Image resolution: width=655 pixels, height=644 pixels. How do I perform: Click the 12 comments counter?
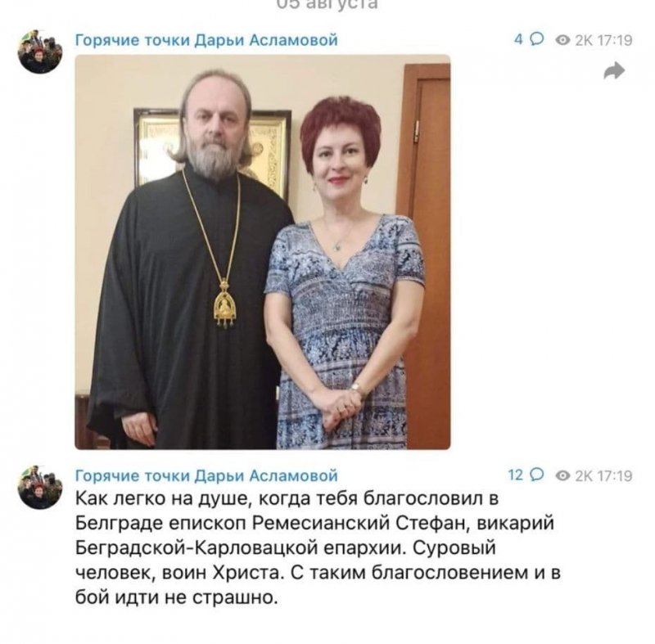tap(516, 475)
